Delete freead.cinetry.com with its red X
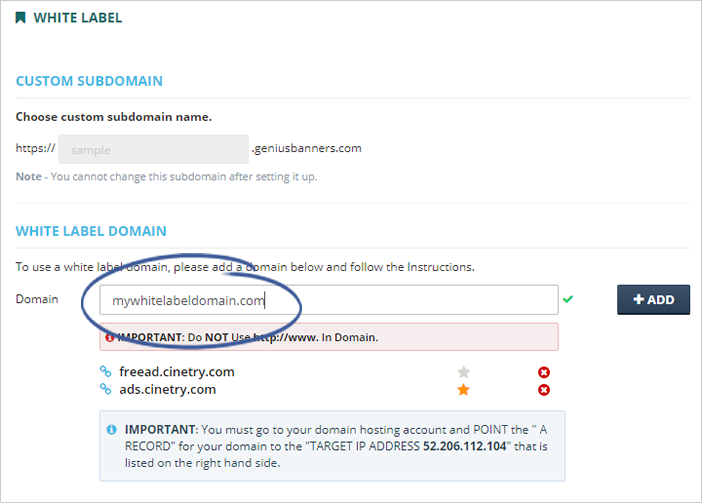 click(544, 372)
